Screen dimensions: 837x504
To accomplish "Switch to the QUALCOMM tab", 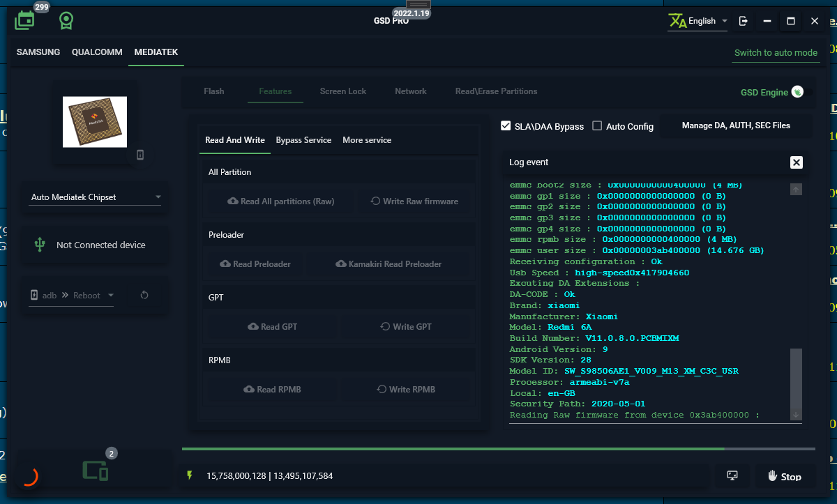I will tap(97, 52).
